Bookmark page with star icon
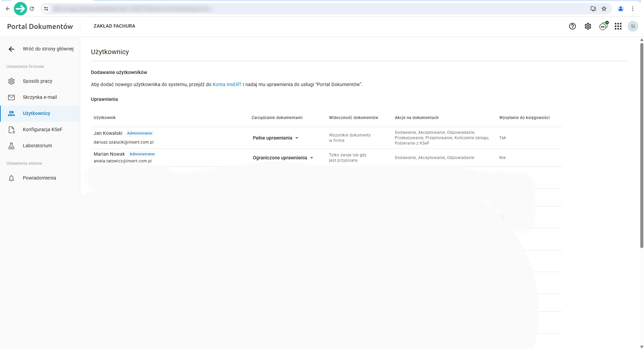The image size is (644, 349). click(x=604, y=9)
